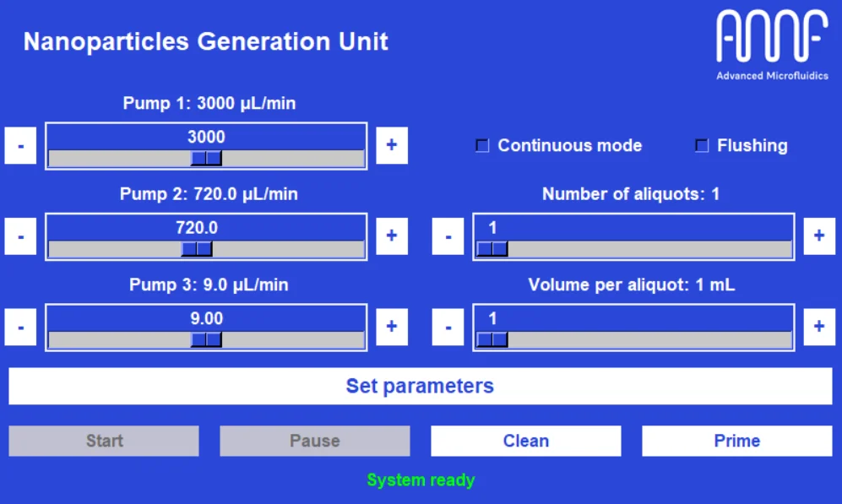842x504 pixels.
Task: Decrease the Volume per aliquot
Action: pos(448,327)
